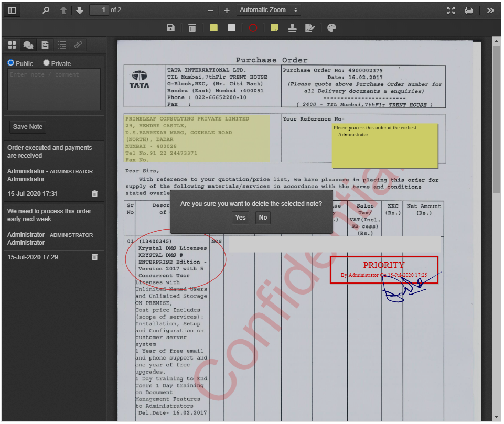Viewport: 504px width, 424px height.
Task: Click the vertical scrollbar thumb
Action: coord(496,119)
